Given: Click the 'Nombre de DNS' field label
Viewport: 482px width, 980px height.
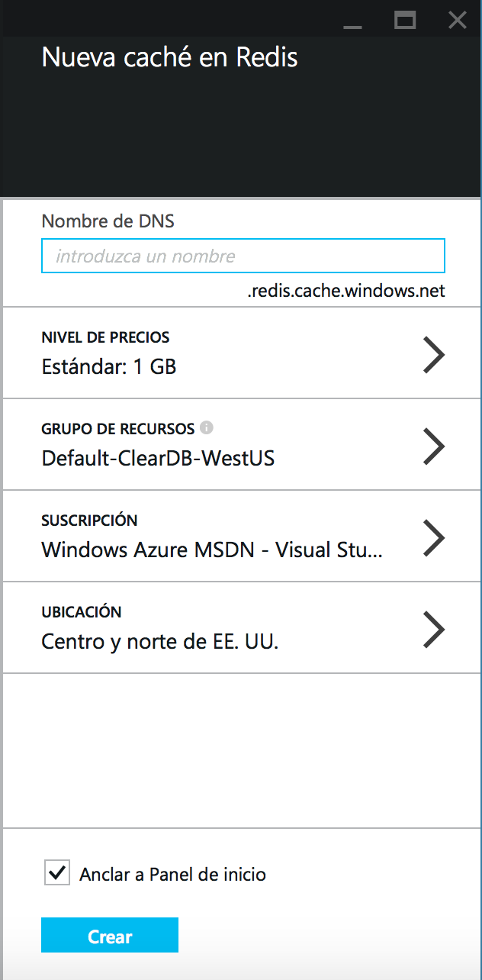Looking at the screenshot, I should click(108, 221).
